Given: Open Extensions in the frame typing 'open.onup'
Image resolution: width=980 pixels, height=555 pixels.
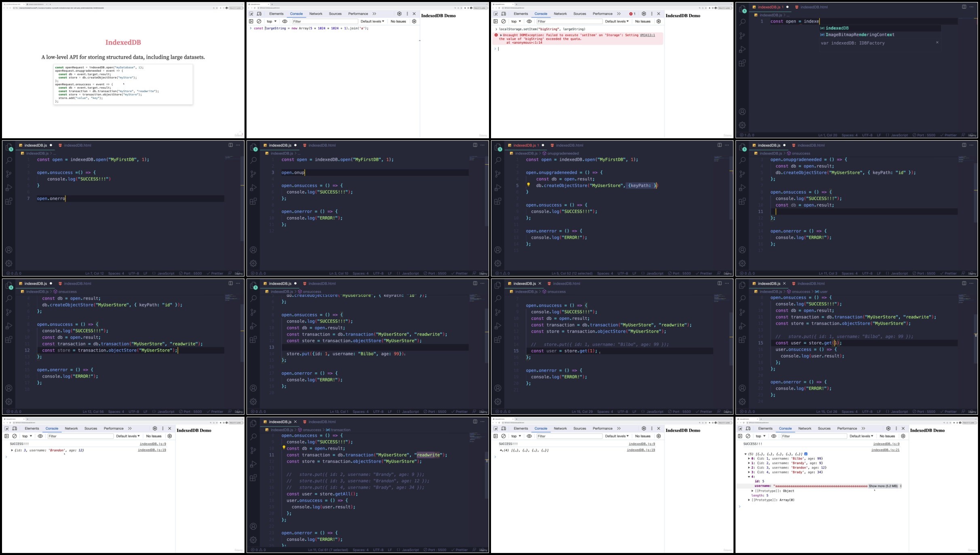Looking at the screenshot, I should [x=253, y=201].
